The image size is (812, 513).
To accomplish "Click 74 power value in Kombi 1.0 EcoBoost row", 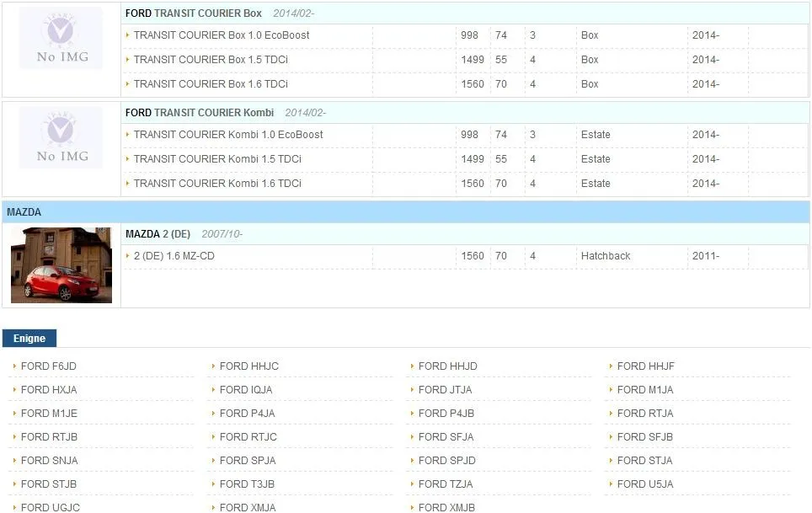I will pyautogui.click(x=501, y=135).
